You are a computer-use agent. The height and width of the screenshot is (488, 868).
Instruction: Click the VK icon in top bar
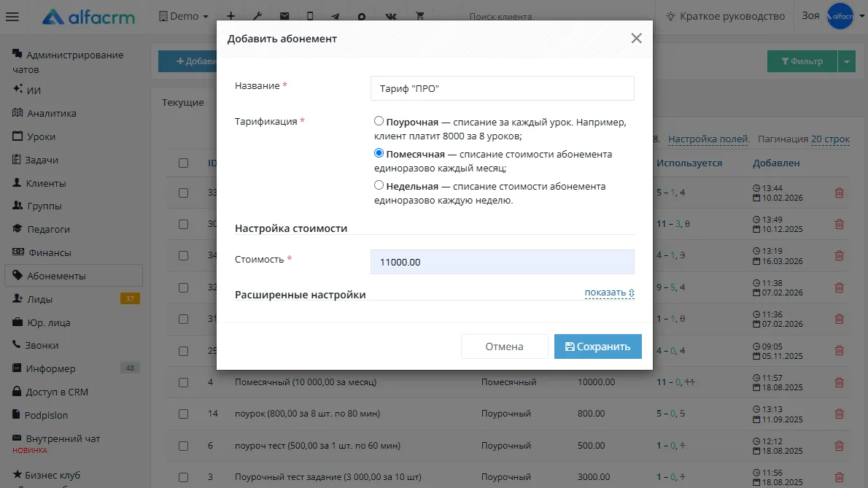tap(391, 16)
